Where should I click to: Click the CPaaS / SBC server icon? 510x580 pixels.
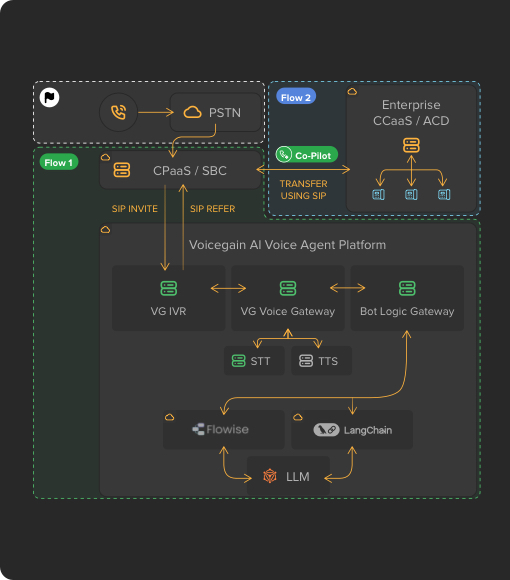pyautogui.click(x=122, y=170)
